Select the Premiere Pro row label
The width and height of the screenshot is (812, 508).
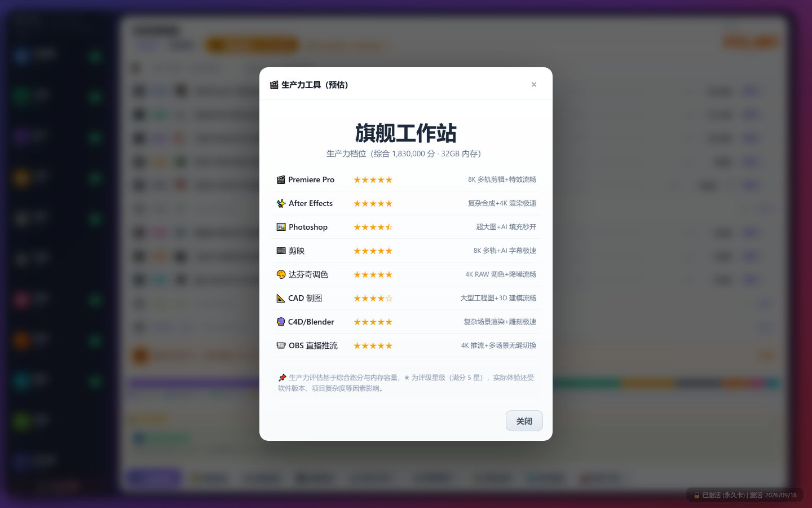click(x=311, y=179)
